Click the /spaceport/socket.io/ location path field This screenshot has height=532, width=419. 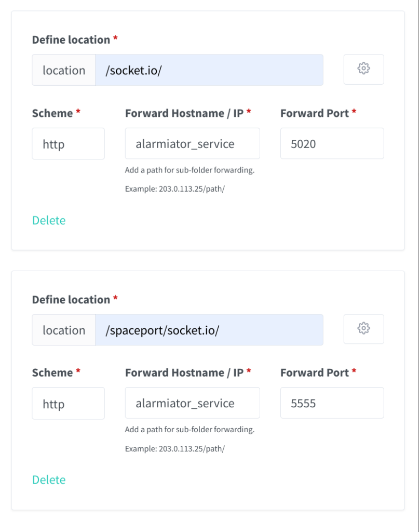[209, 330]
